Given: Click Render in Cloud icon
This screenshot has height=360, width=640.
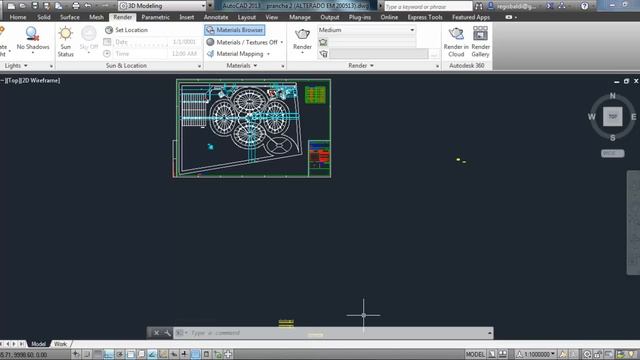Looking at the screenshot, I should [x=456, y=33].
